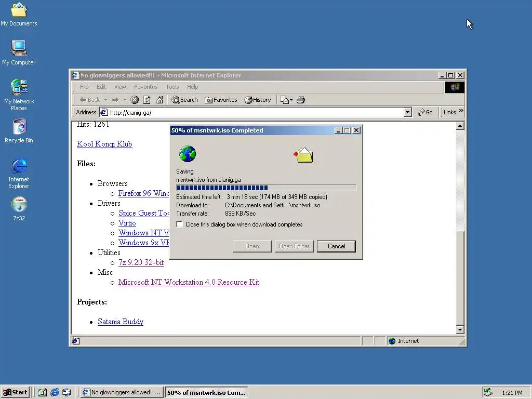Select the 7z32 desktop icon
This screenshot has height=399, width=532.
[19, 209]
